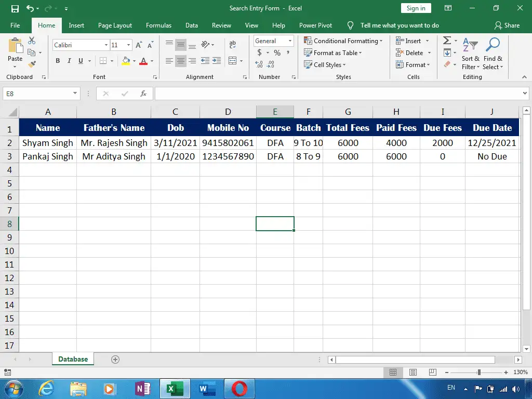
Task: Click the Increase Decimal icon
Action: 259,64
